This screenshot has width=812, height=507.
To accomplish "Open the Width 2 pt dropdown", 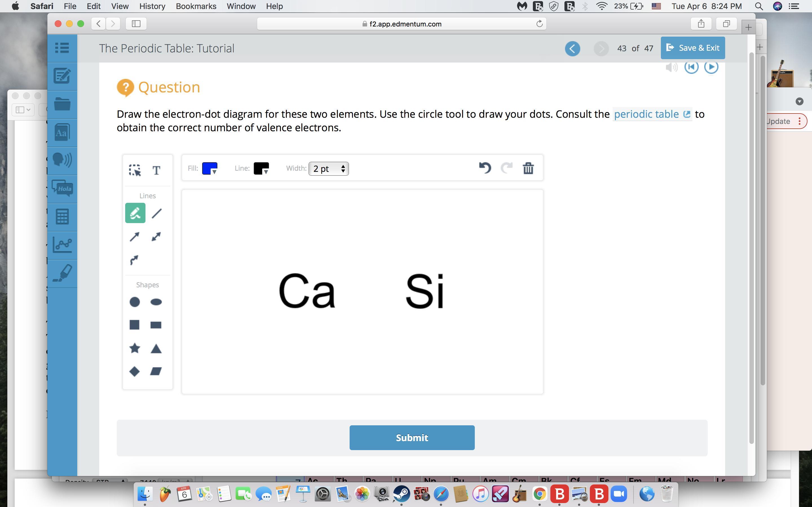I will (328, 169).
